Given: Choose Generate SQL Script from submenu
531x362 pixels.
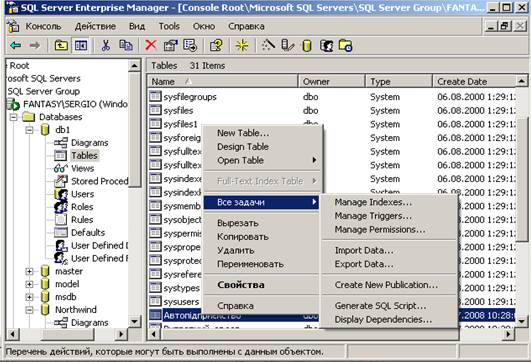Looking at the screenshot, I should tap(380, 305).
